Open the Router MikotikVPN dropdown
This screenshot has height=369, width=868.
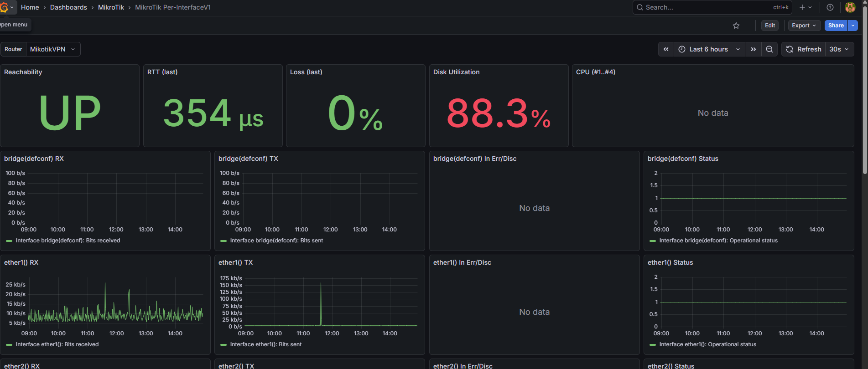(53, 49)
